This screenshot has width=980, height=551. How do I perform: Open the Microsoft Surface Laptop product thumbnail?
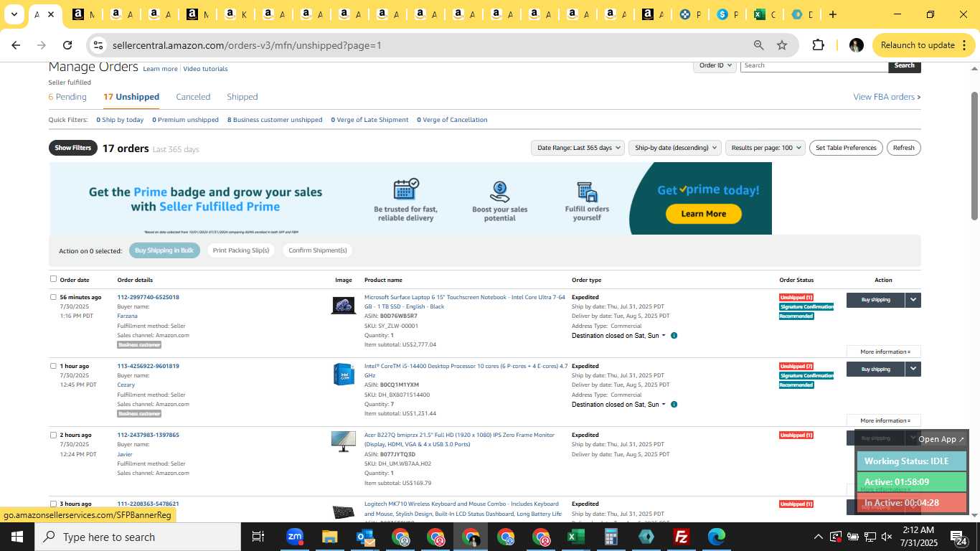coord(344,306)
